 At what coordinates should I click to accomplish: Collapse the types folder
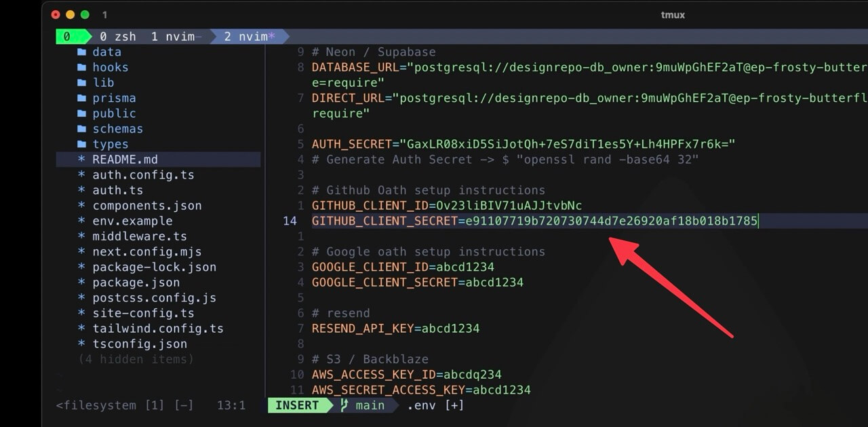coord(110,144)
